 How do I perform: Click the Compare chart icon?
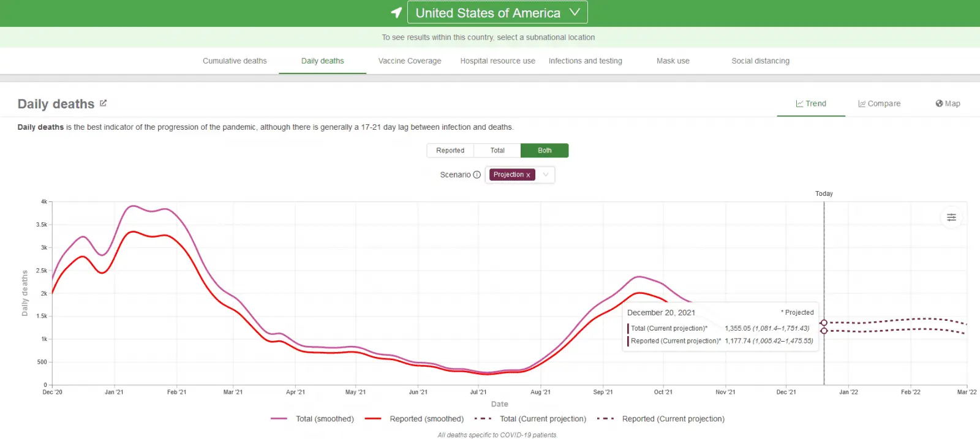tap(862, 104)
